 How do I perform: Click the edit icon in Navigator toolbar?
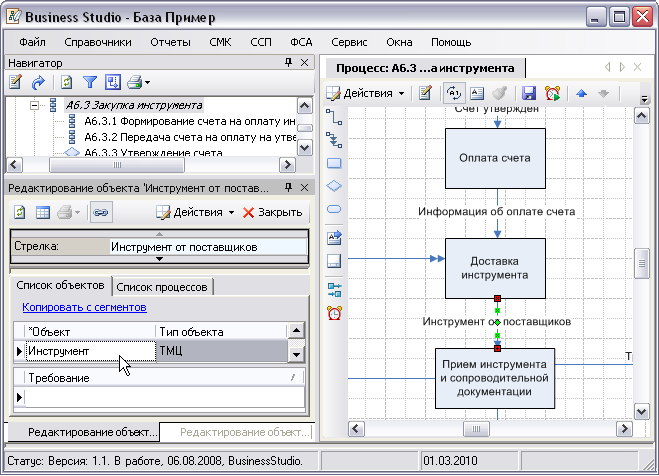tap(16, 82)
